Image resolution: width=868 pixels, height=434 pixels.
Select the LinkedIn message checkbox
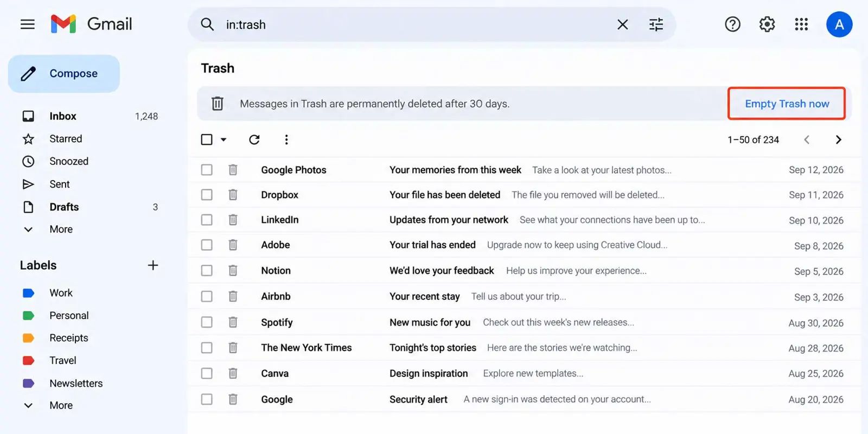[207, 220]
